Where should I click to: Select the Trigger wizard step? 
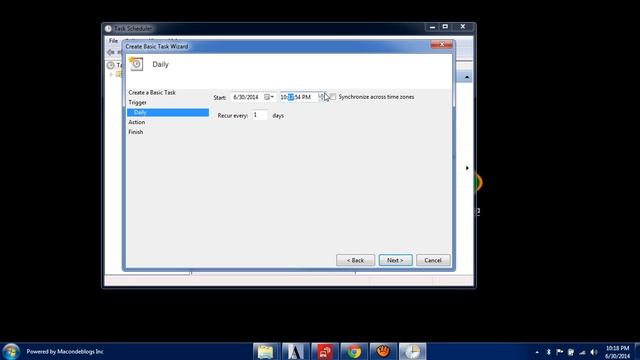coord(138,102)
